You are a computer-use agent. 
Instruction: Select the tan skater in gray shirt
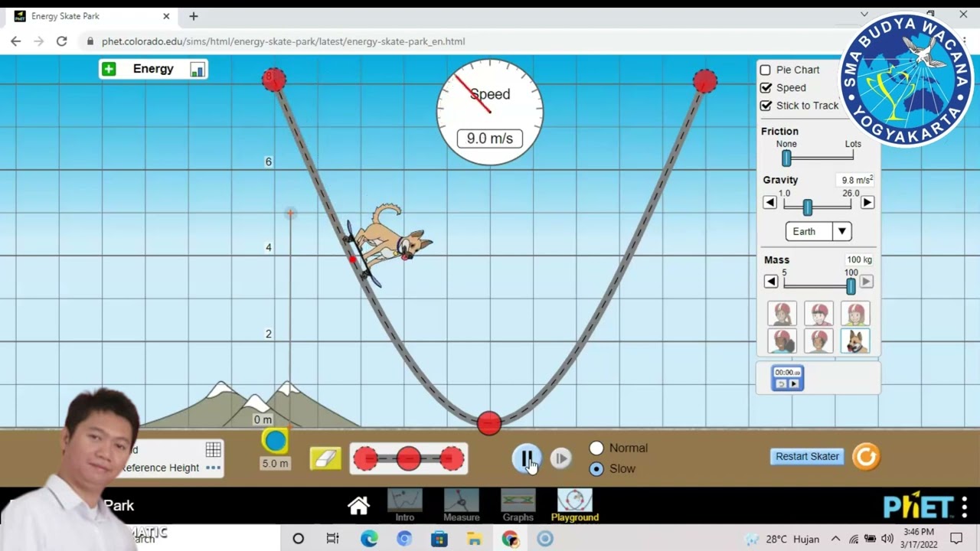pos(818,341)
